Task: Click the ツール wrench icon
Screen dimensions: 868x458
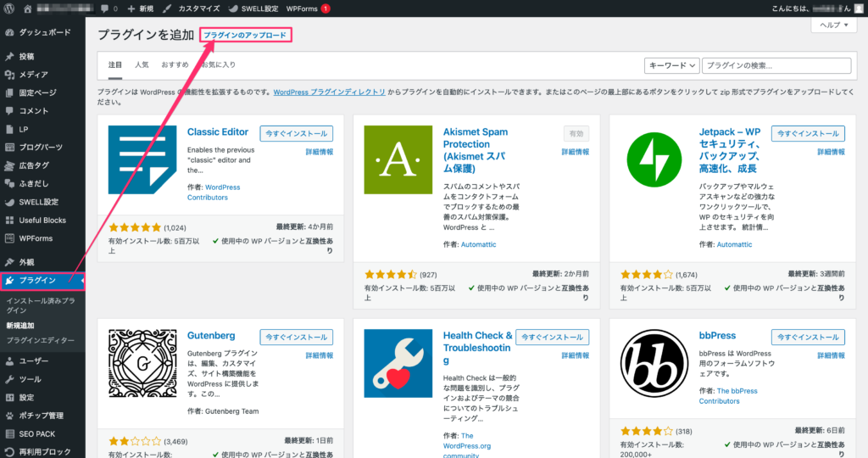Action: click(x=9, y=379)
